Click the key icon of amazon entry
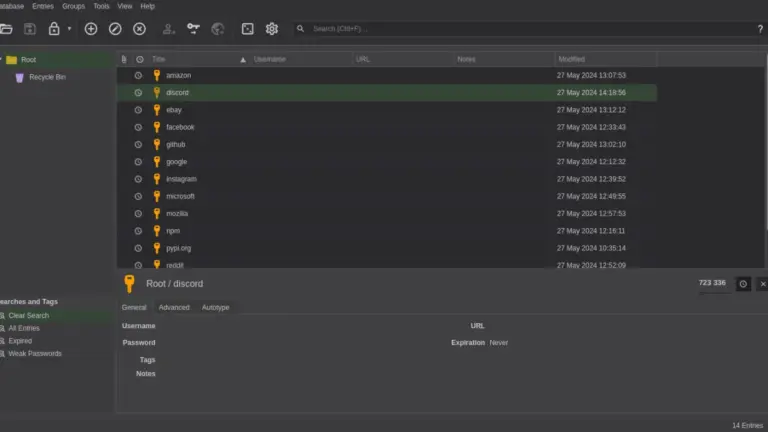This screenshot has width=768, height=432. click(157, 75)
